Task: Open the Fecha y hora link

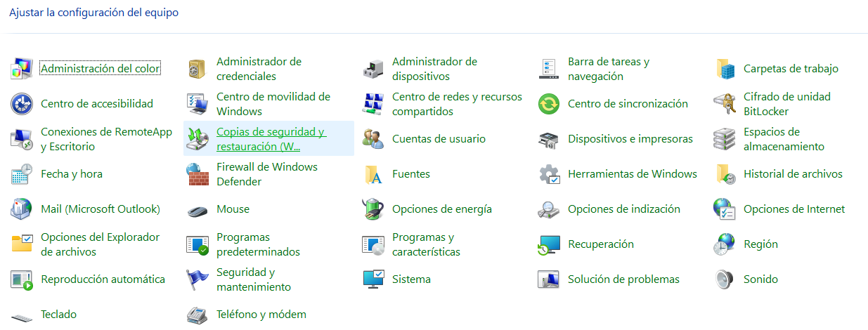Action: click(72, 174)
